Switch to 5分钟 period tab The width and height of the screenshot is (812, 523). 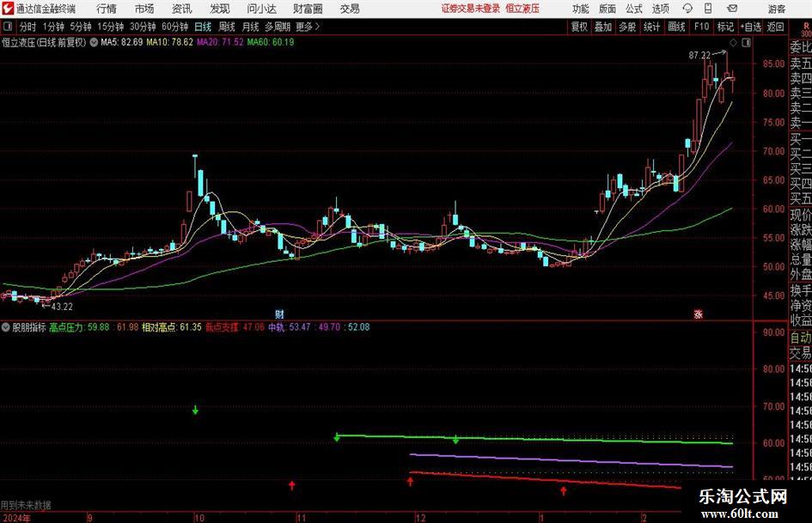(x=81, y=27)
